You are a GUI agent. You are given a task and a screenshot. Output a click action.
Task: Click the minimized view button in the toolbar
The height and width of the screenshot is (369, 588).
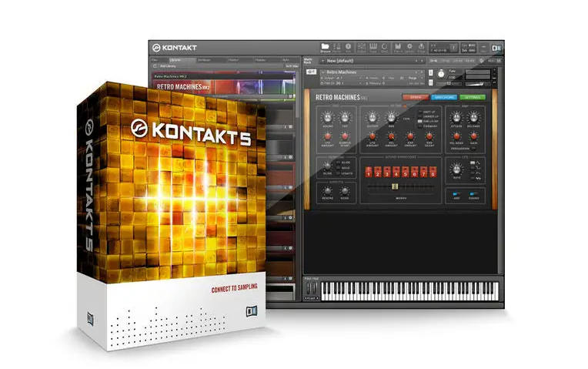(484, 48)
